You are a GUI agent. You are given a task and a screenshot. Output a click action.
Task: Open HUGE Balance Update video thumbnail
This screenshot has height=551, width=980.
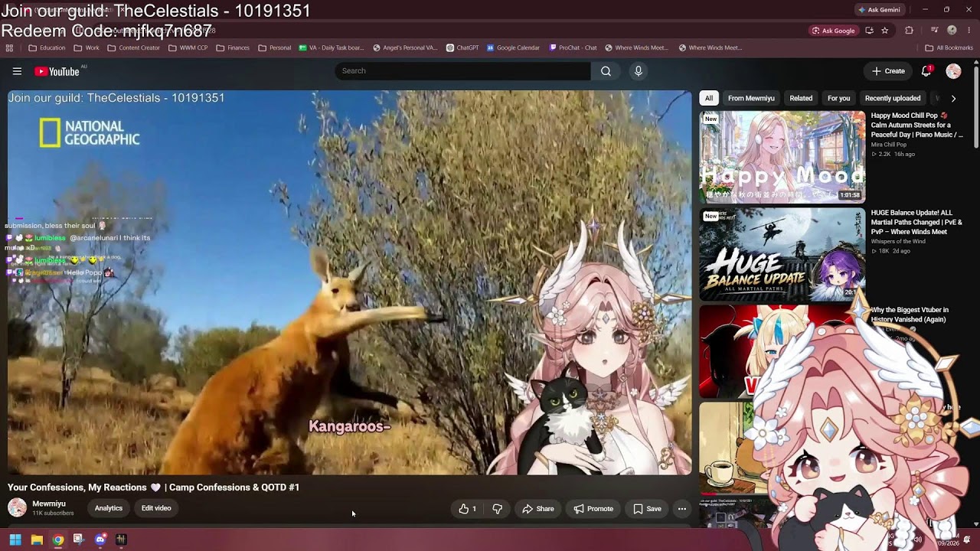(x=782, y=254)
